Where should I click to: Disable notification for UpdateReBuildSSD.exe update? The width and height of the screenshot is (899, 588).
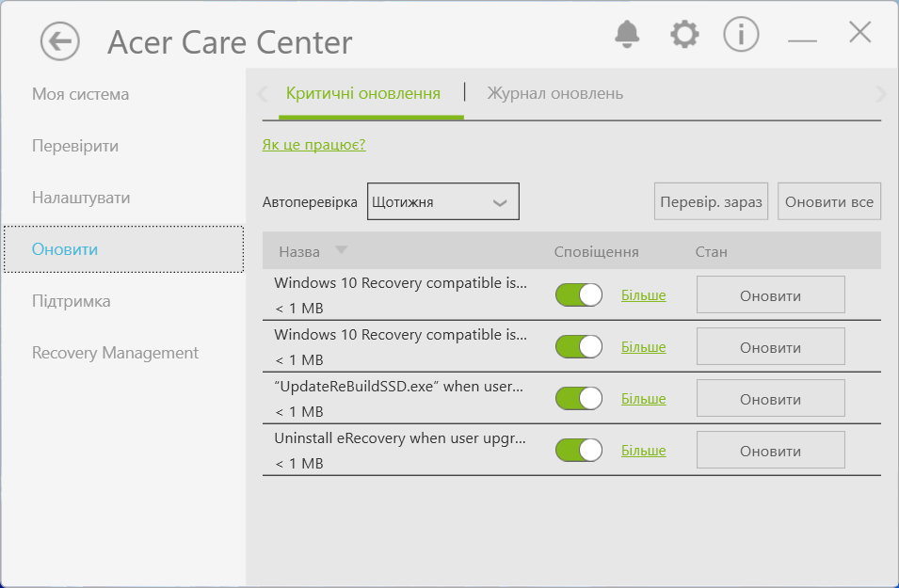pos(579,399)
